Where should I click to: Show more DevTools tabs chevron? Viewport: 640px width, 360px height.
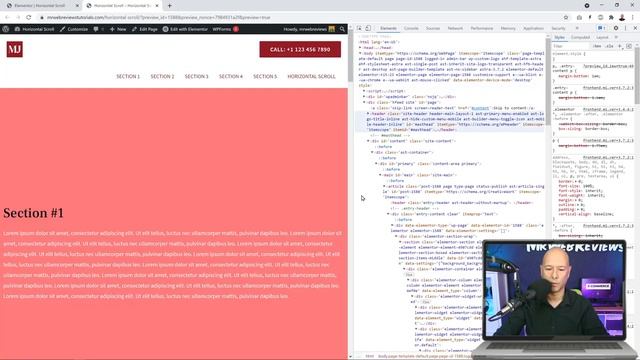pos(577,28)
